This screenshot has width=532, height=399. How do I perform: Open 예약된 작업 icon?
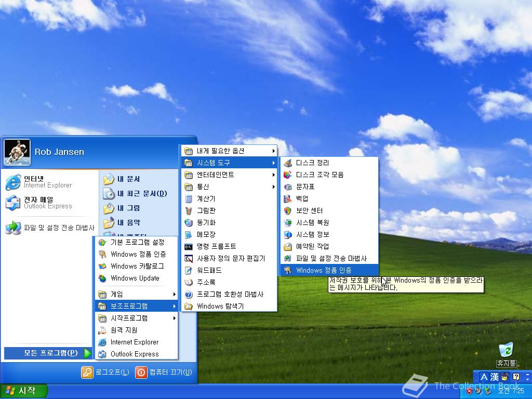(x=288, y=247)
